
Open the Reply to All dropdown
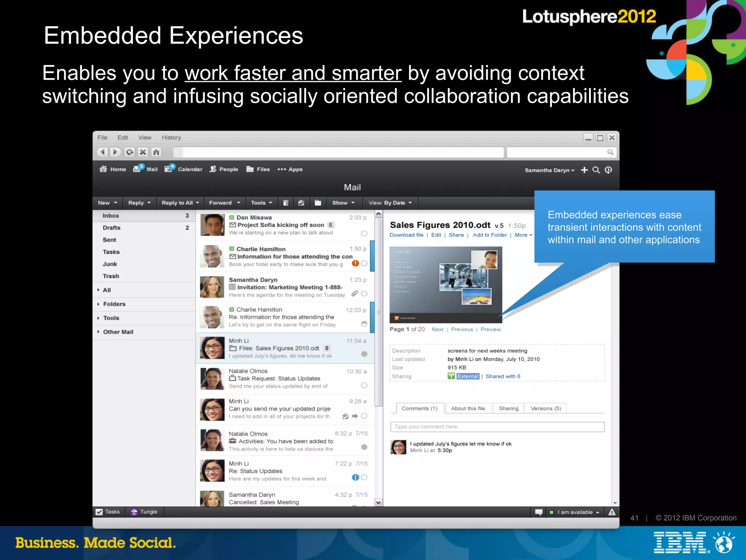click(180, 203)
